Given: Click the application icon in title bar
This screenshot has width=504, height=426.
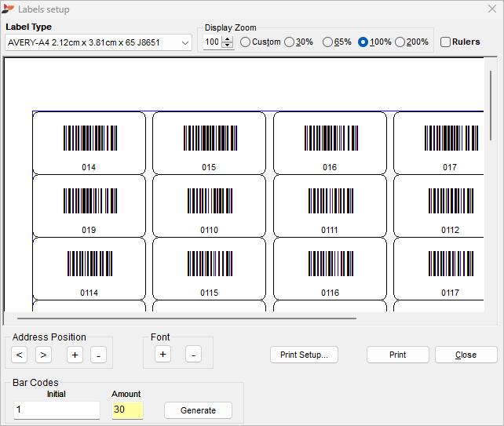Looking at the screenshot, I should pos(8,9).
